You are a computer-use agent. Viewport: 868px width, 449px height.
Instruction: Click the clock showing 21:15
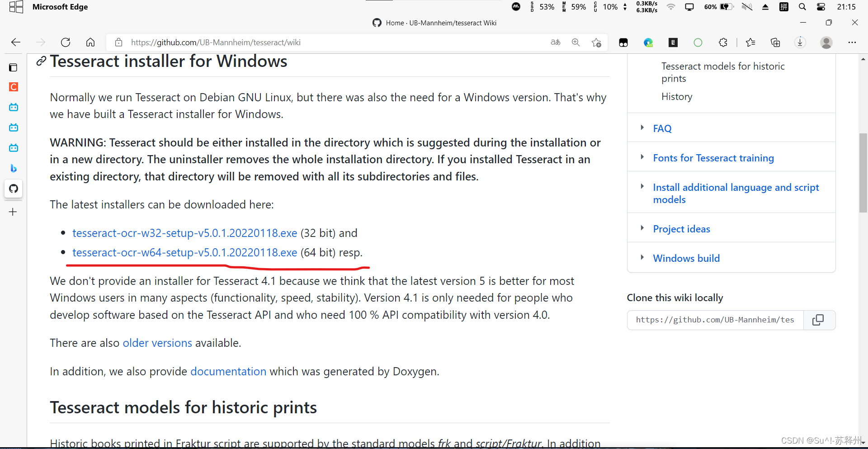(846, 7)
